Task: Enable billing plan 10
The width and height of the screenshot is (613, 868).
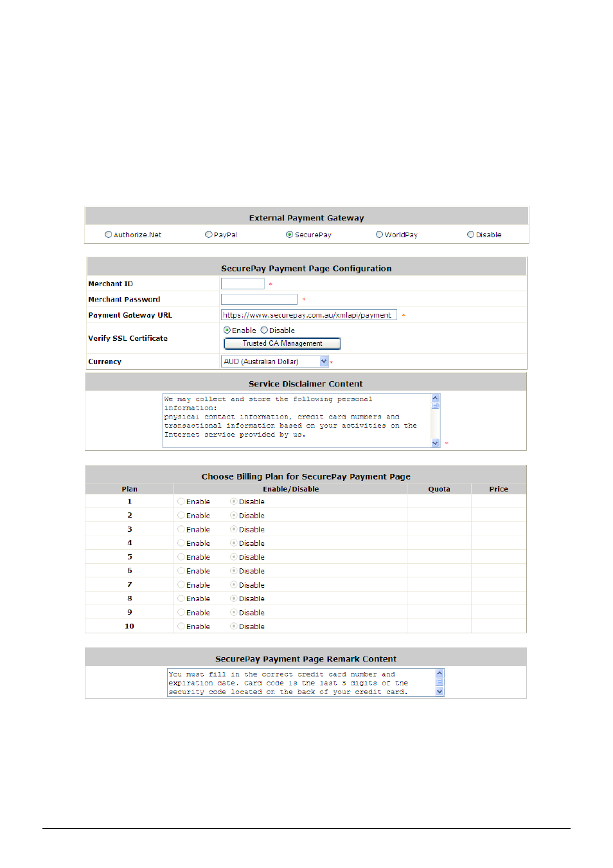Action: (181, 626)
